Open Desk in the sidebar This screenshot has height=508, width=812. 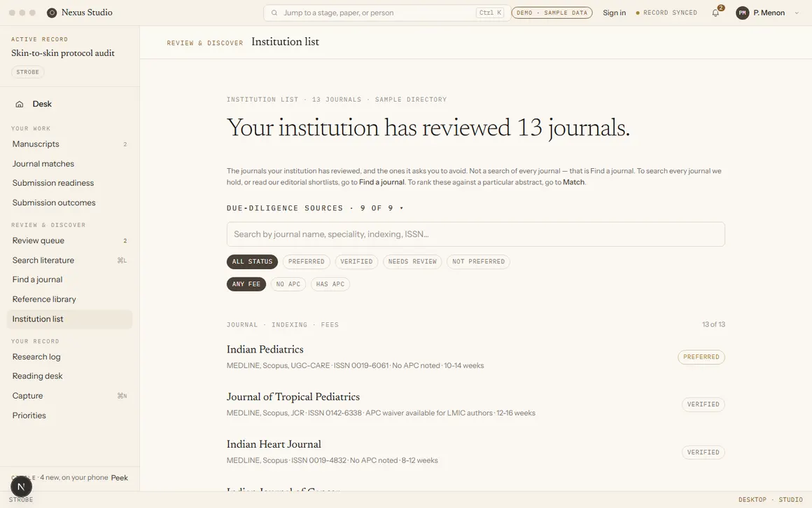coord(69,104)
